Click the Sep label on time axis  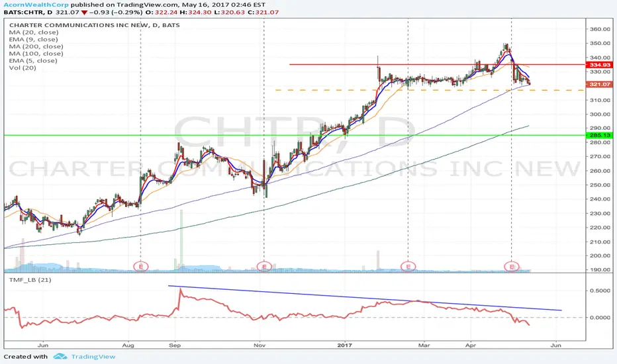point(175,345)
